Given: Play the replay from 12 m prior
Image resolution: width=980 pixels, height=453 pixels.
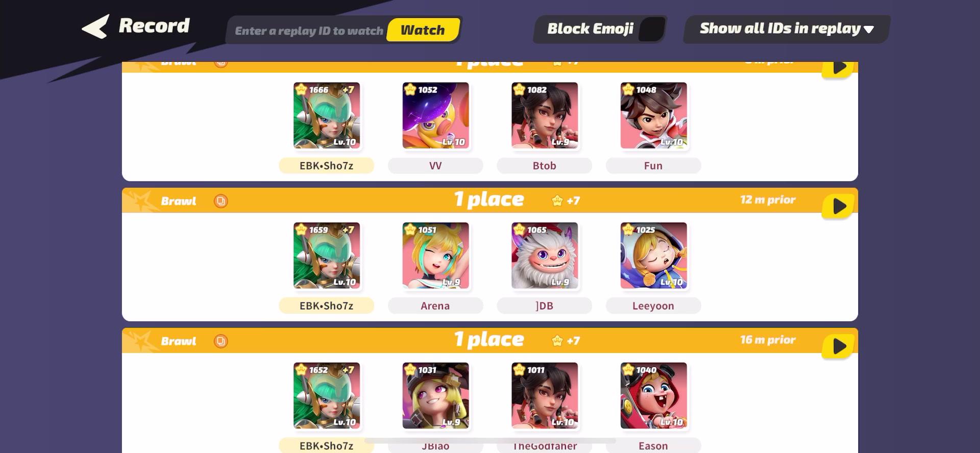Looking at the screenshot, I should tap(838, 206).
